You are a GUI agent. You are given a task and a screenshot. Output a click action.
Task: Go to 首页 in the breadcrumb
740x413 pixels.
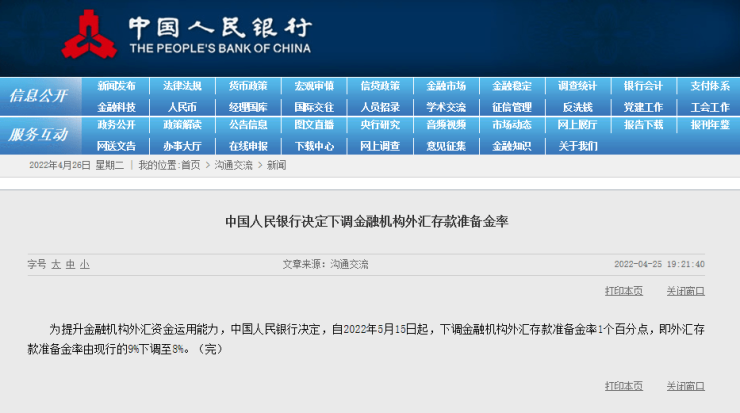coord(190,165)
